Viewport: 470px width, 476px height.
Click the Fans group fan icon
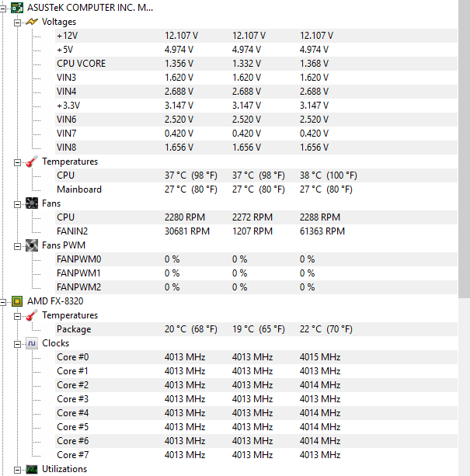click(32, 203)
